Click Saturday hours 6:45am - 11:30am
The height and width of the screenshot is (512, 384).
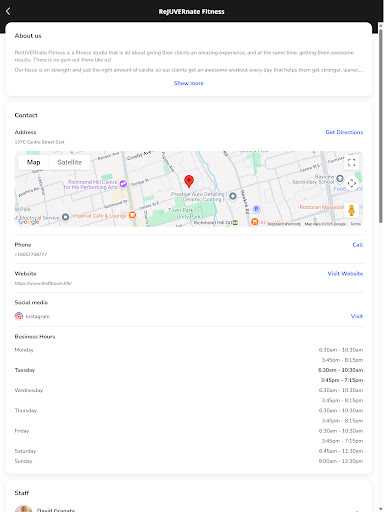coord(341,451)
